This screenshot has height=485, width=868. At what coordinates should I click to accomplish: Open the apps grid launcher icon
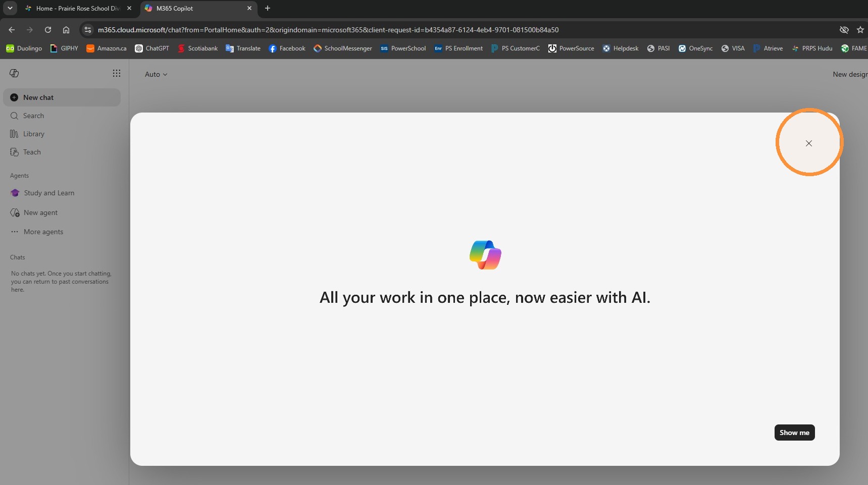117,73
